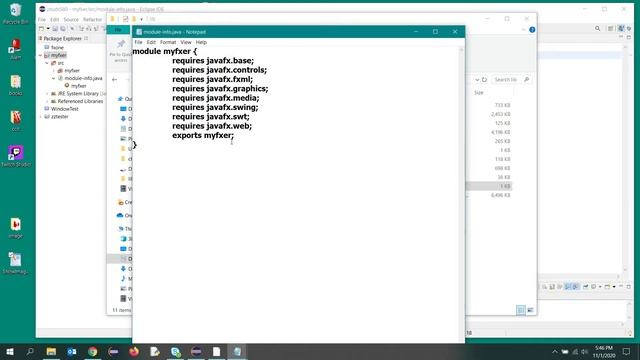This screenshot has height=360, width=640.
Task: Expand the JRE System Library node
Action: tap(47, 93)
